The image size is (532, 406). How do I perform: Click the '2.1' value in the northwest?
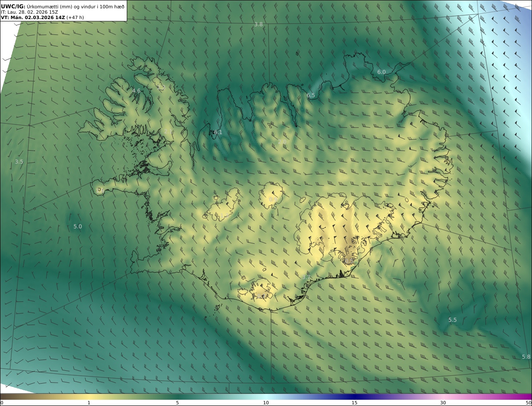(x=168, y=131)
